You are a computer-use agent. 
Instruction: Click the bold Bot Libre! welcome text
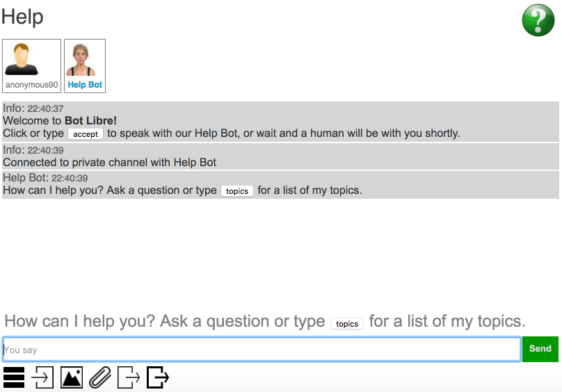[x=90, y=120]
